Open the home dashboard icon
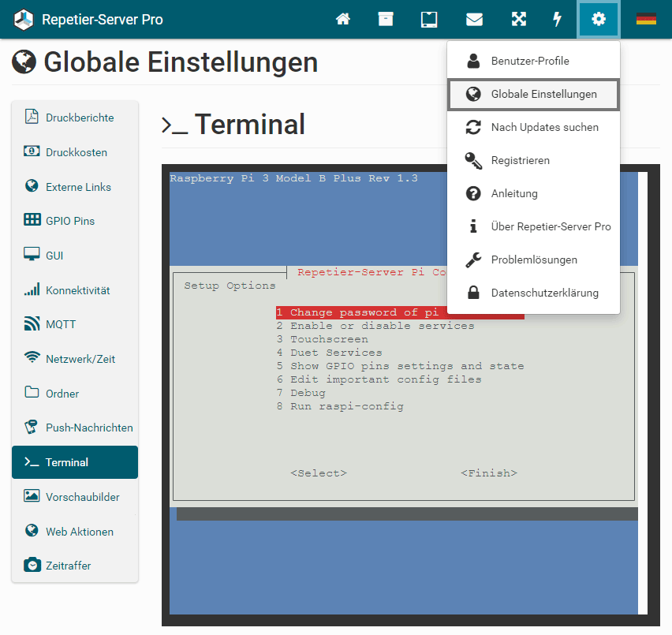This screenshot has width=672, height=635. click(x=343, y=19)
